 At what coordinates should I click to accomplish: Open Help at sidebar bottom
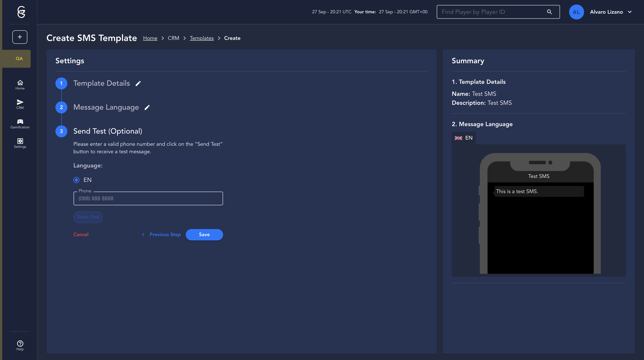point(20,346)
